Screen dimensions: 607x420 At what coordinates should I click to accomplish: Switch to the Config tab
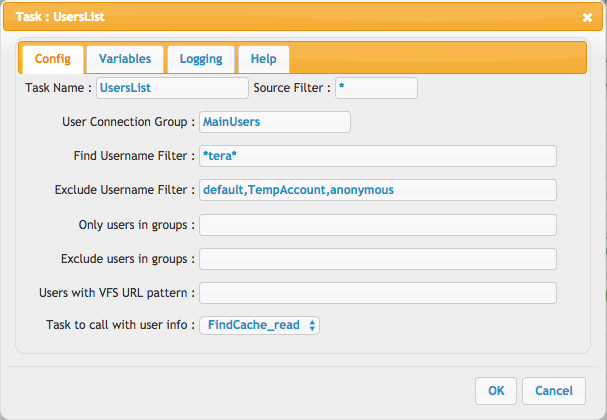pyautogui.click(x=53, y=59)
